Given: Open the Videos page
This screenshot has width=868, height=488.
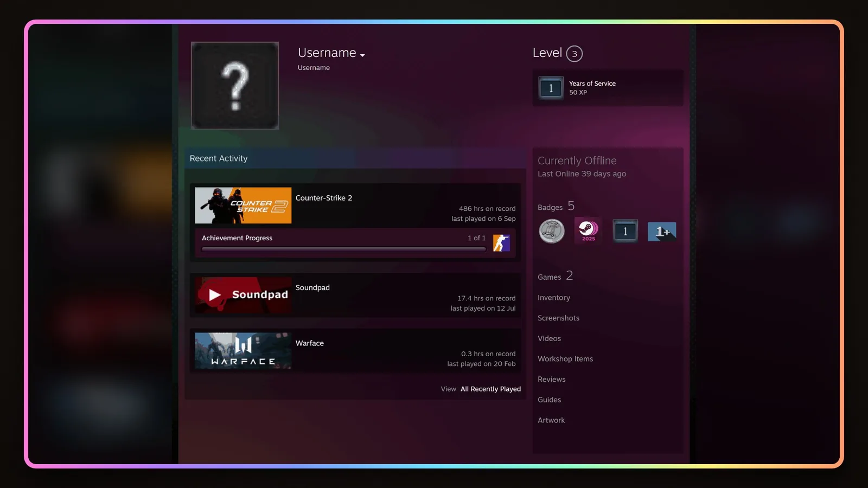Looking at the screenshot, I should 549,338.
